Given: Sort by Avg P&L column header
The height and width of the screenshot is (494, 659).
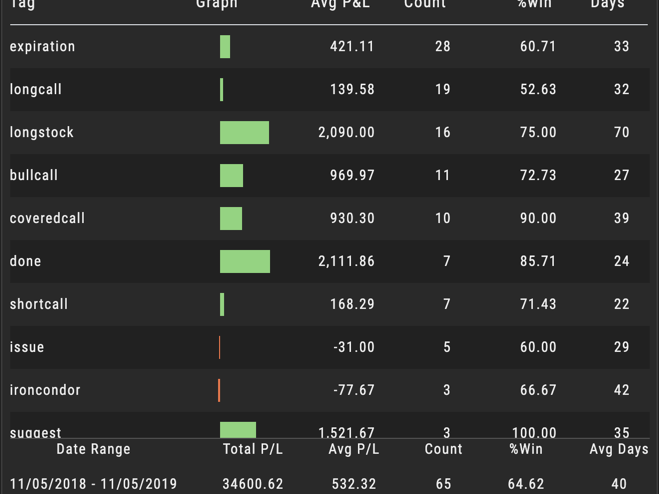Looking at the screenshot, I should click(340, 5).
